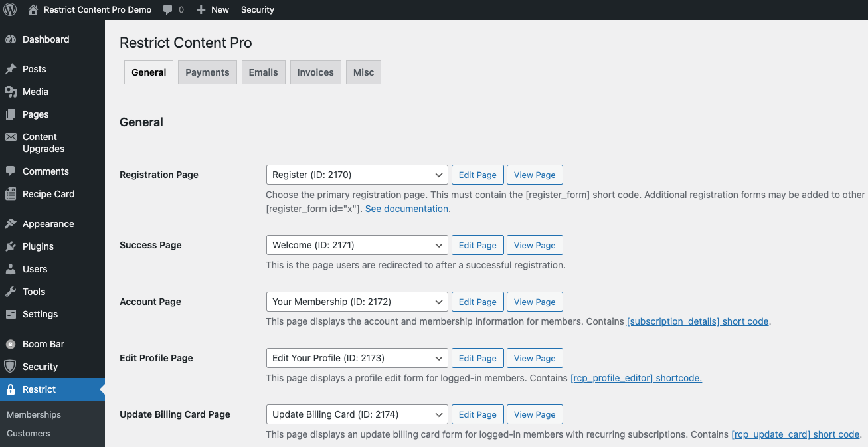Go to Dashboard in sidebar
Image resolution: width=868 pixels, height=447 pixels.
tap(46, 39)
